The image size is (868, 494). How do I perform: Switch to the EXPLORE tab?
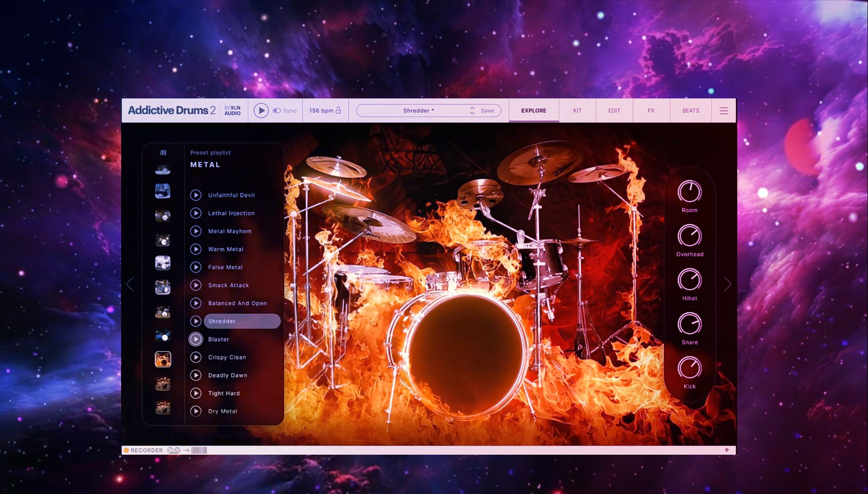pos(533,111)
